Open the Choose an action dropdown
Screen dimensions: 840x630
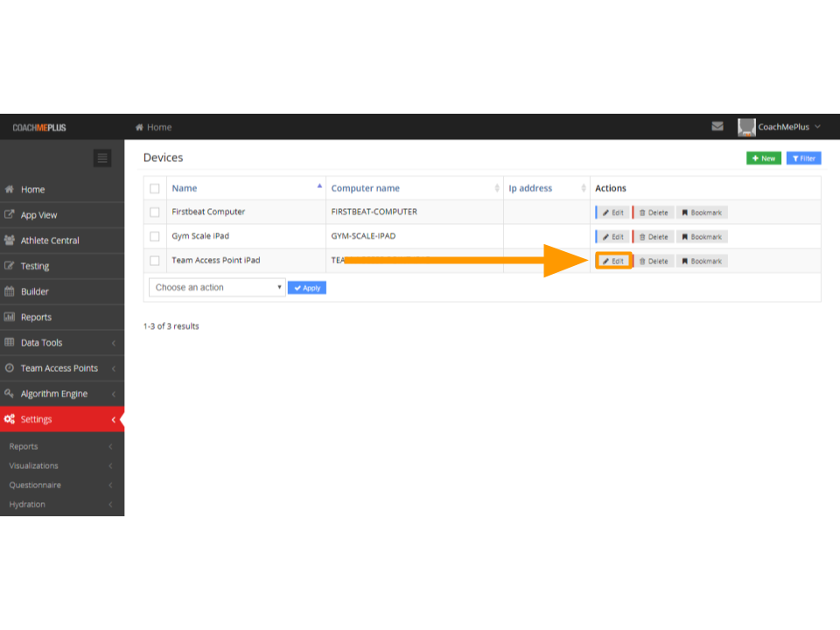[217, 287]
